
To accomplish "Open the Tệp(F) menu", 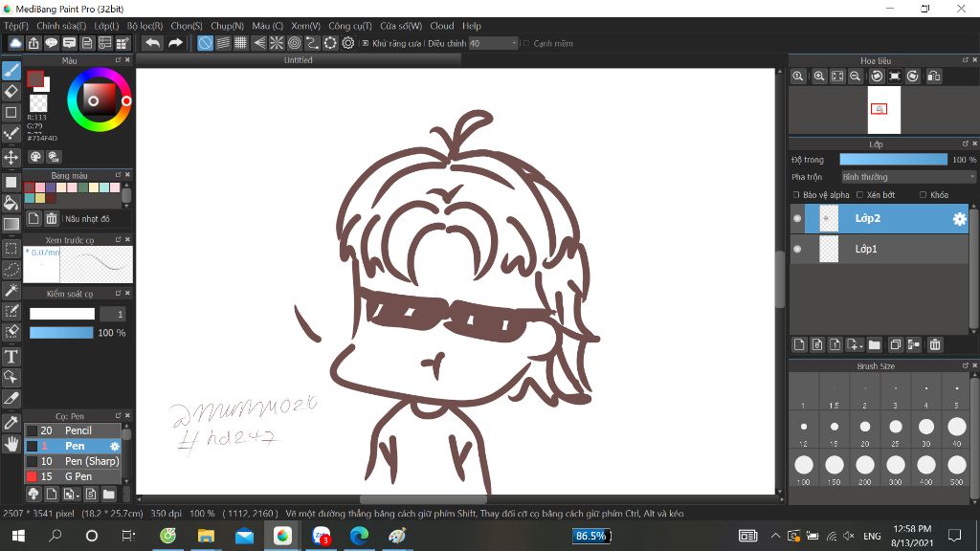I will tap(16, 26).
